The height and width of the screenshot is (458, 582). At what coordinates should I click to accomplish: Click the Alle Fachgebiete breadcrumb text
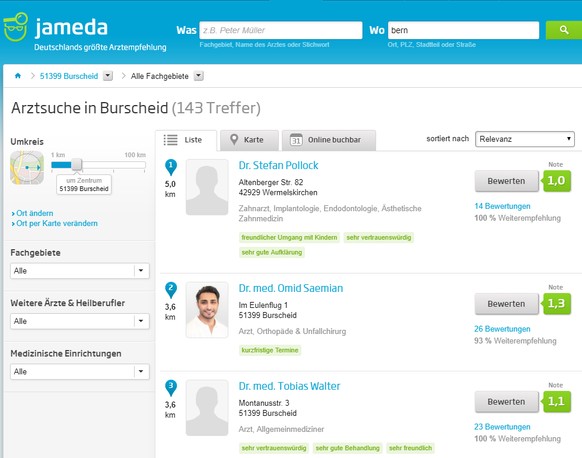click(x=160, y=76)
